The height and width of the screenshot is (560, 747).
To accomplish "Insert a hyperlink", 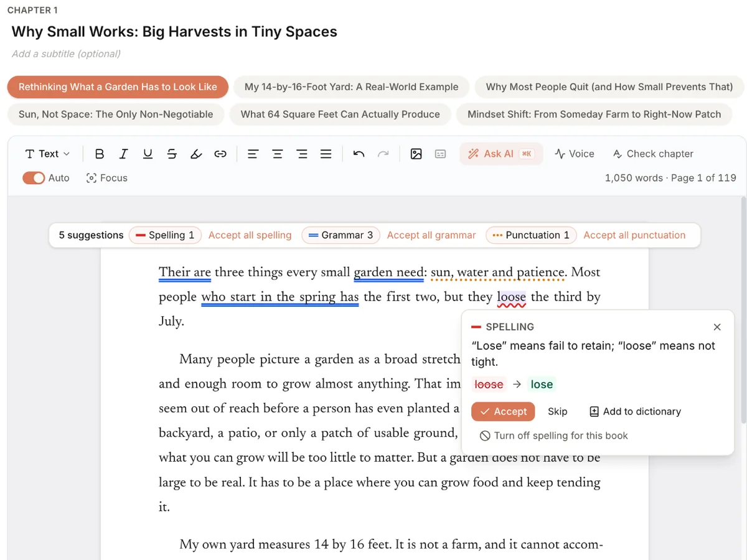I will pyautogui.click(x=220, y=154).
